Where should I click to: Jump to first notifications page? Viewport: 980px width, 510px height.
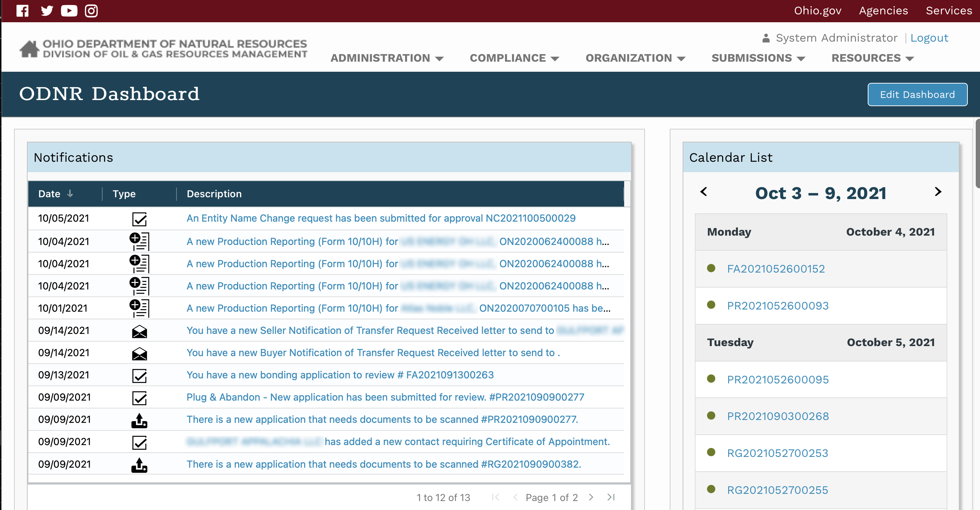[x=495, y=497]
